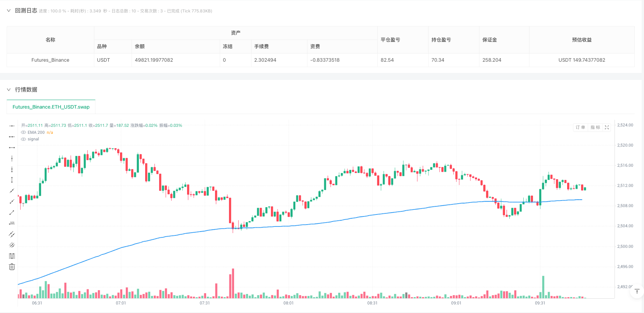Click the Futures_Binance name cell
Screen dimensions: 644x313
[x=50, y=60]
